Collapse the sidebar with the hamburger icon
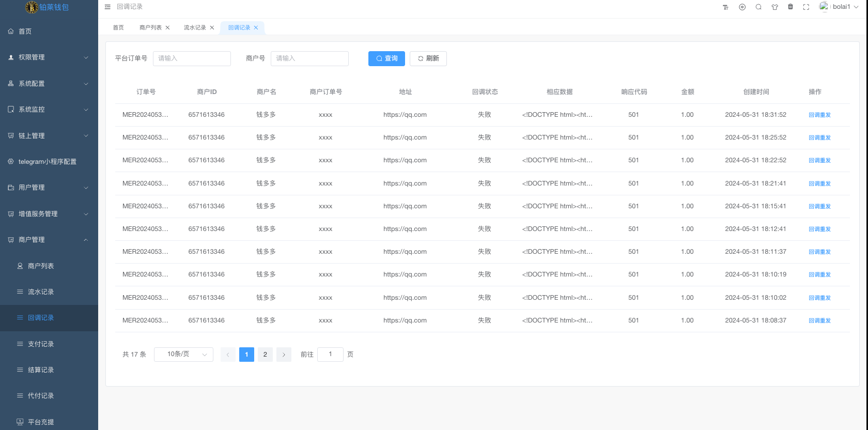Screen dimensions: 868x430 (107, 7)
